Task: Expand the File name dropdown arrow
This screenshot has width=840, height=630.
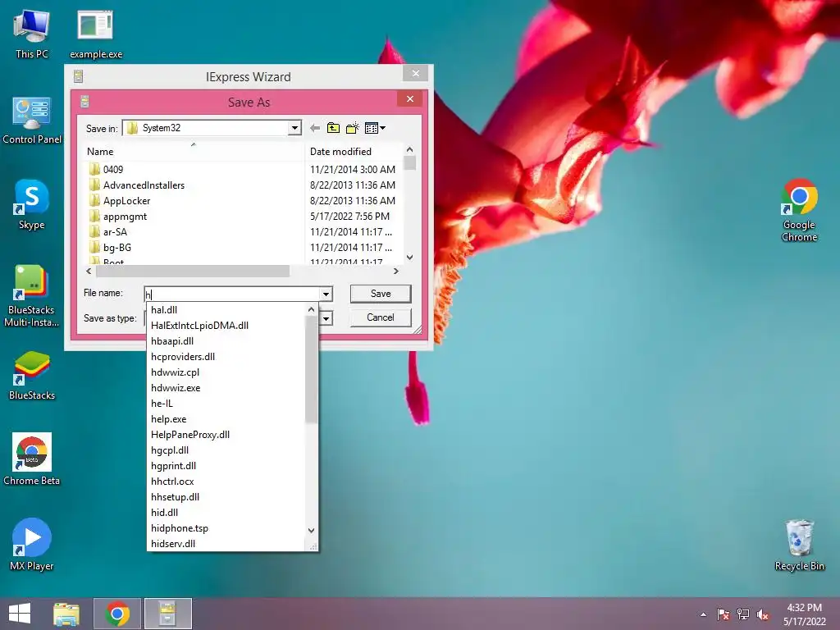Action: tap(326, 294)
